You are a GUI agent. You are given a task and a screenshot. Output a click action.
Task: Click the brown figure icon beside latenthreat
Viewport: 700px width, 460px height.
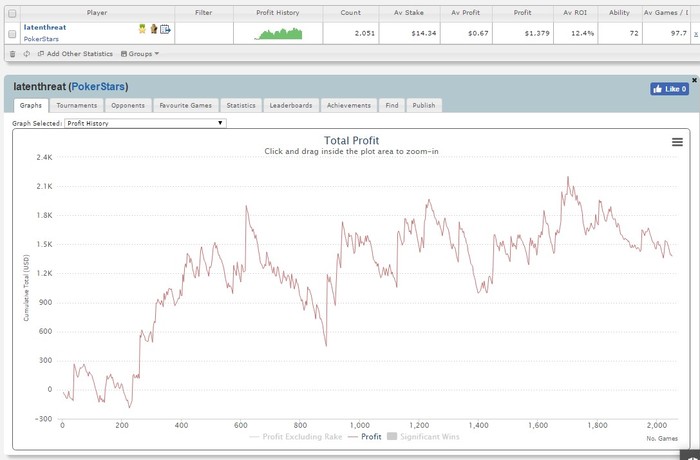(x=154, y=29)
